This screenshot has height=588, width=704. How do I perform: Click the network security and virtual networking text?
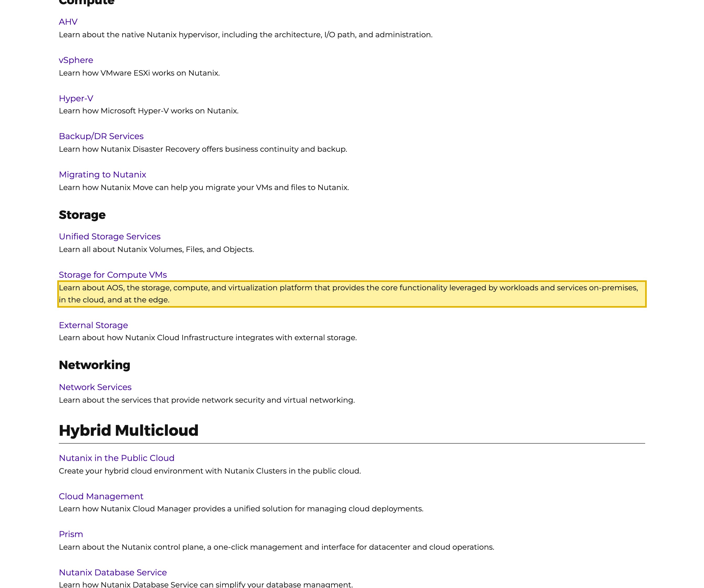coord(206,400)
